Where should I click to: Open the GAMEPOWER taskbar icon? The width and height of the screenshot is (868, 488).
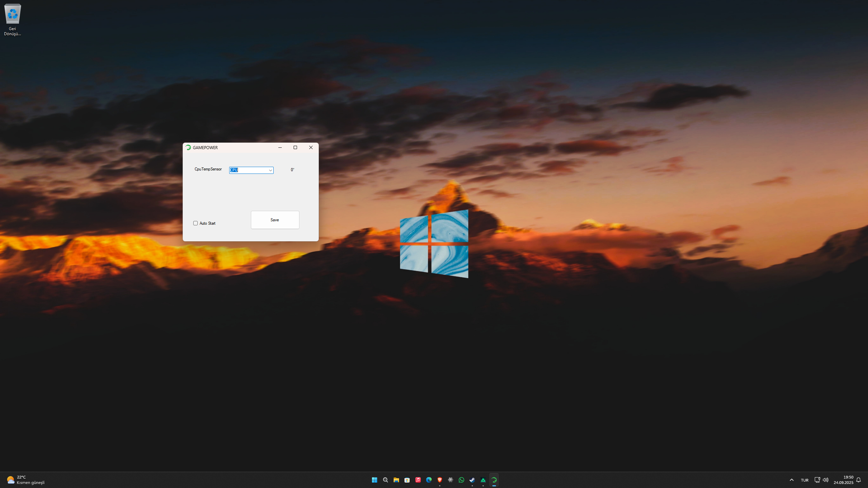pyautogui.click(x=494, y=480)
